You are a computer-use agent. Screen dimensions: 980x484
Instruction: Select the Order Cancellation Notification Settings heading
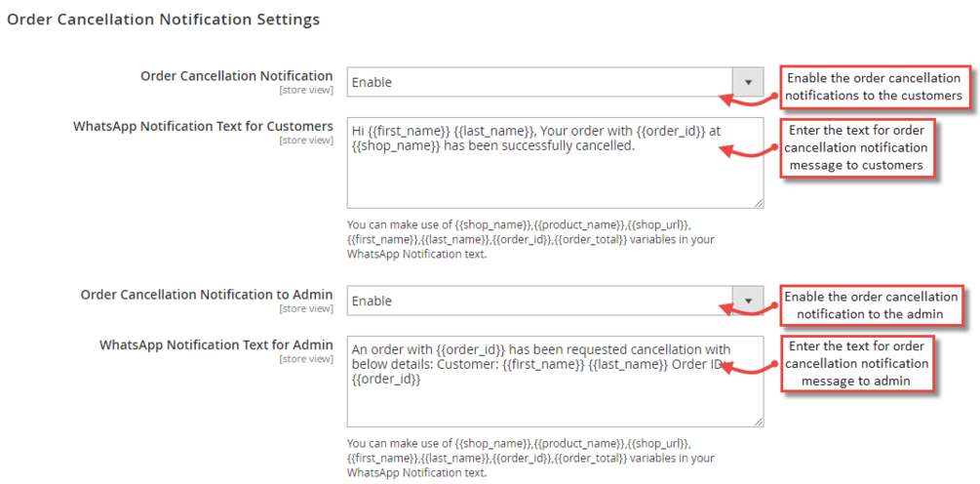click(x=163, y=19)
